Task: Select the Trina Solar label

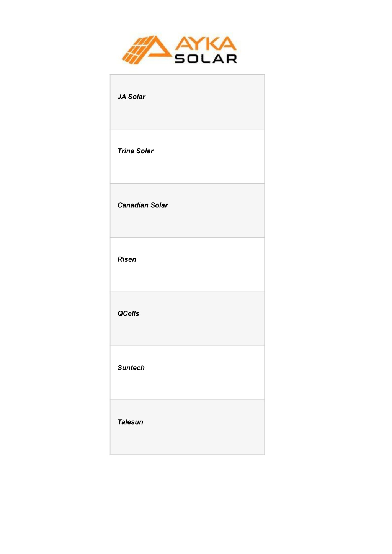Action: (136, 151)
